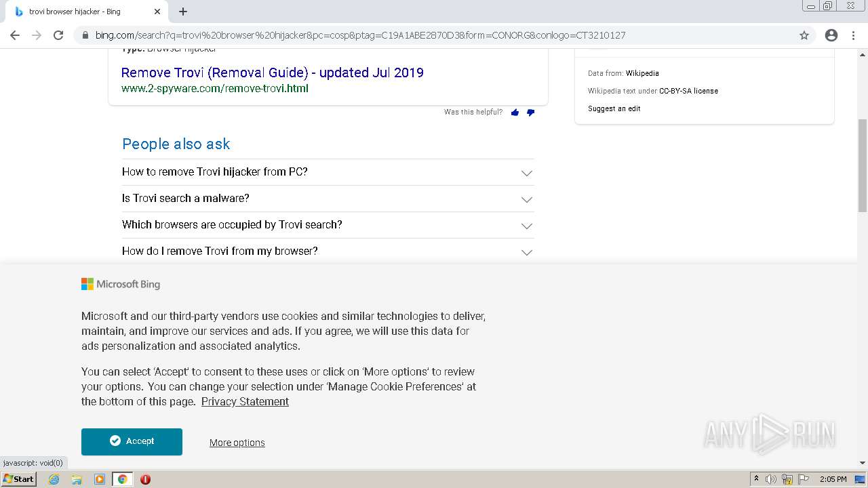This screenshot has width=868, height=488.
Task: Reload the Bing search page
Action: pyautogui.click(x=58, y=35)
